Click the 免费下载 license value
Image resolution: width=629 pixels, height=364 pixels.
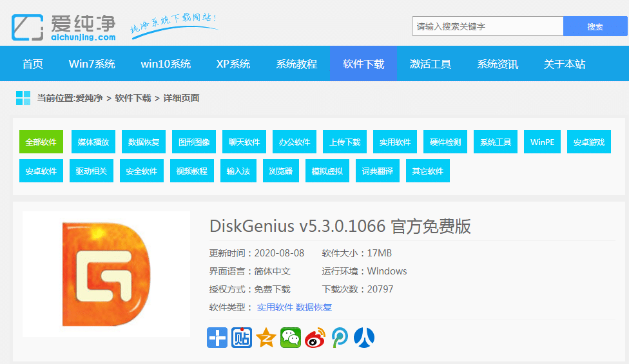[x=273, y=289]
